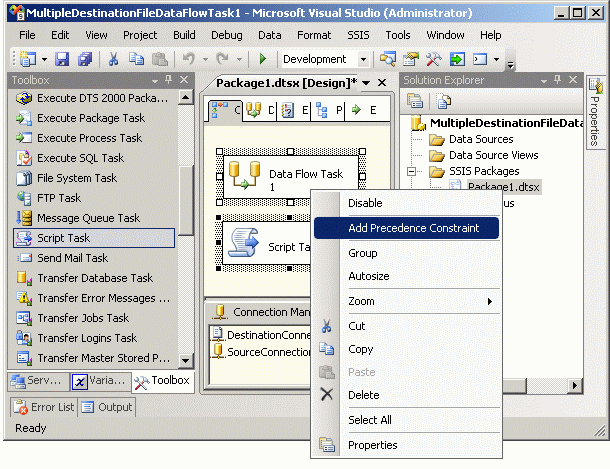Click the toolbox scroll up arrow
The width and height of the screenshot is (610, 469).
coord(186,97)
